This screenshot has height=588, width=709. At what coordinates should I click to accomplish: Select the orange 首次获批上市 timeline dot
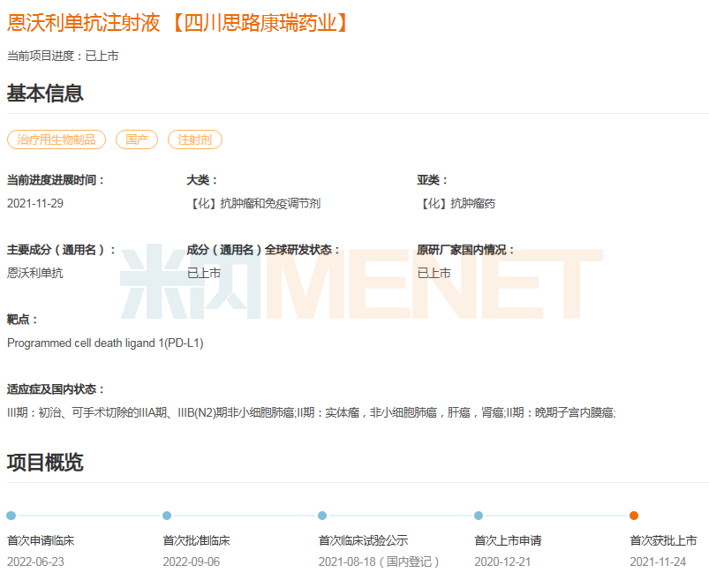pos(634,516)
